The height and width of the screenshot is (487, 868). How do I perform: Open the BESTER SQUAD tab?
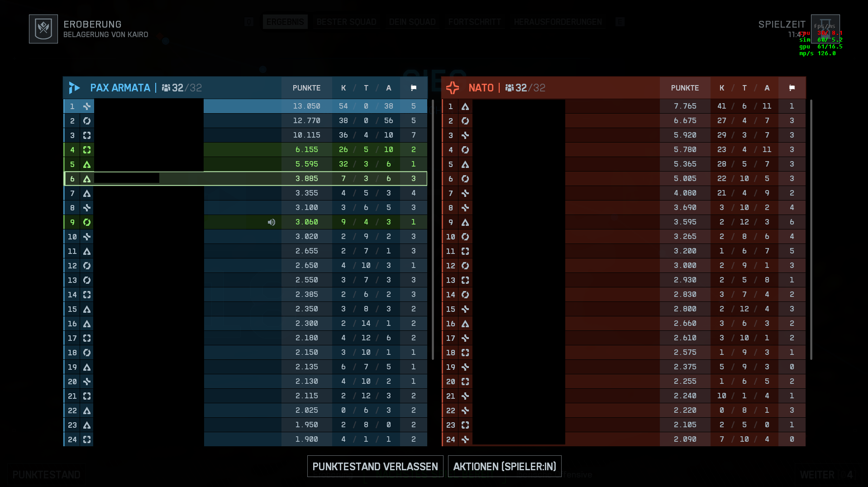coord(346,21)
